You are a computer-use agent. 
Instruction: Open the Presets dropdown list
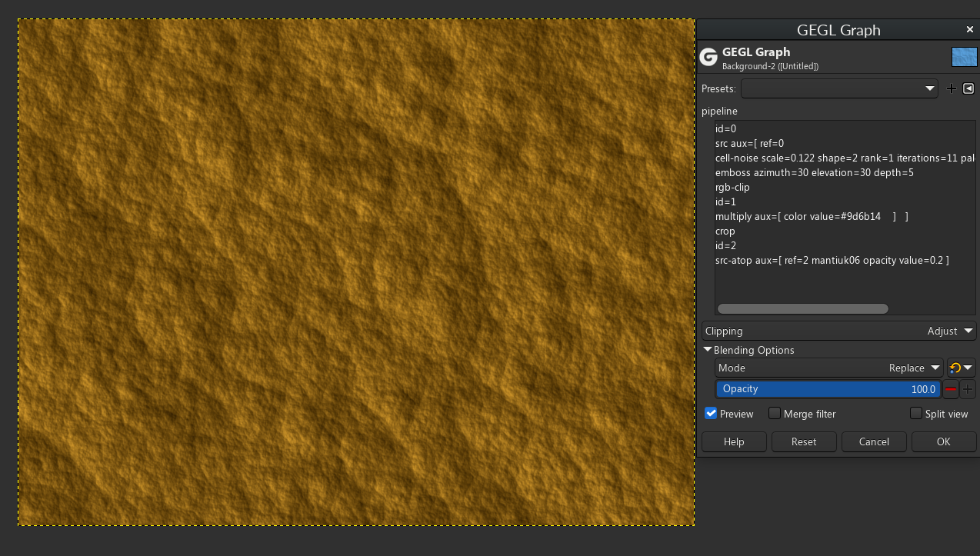839,88
